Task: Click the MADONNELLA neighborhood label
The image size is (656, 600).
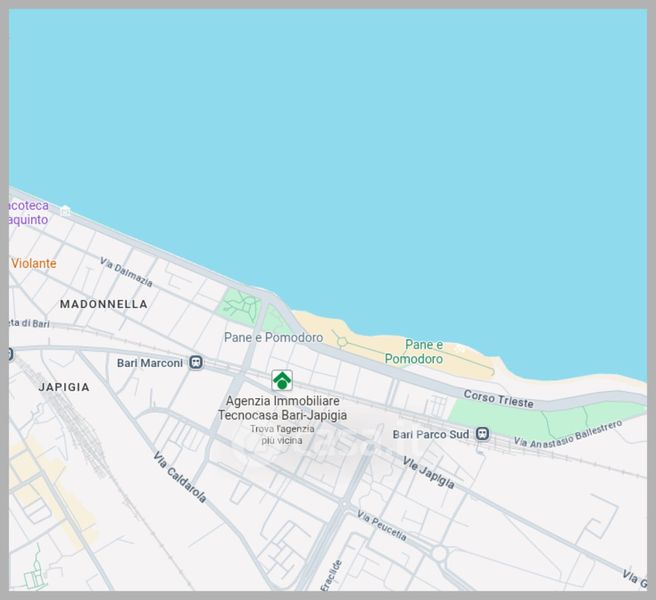Action: pos(103,304)
